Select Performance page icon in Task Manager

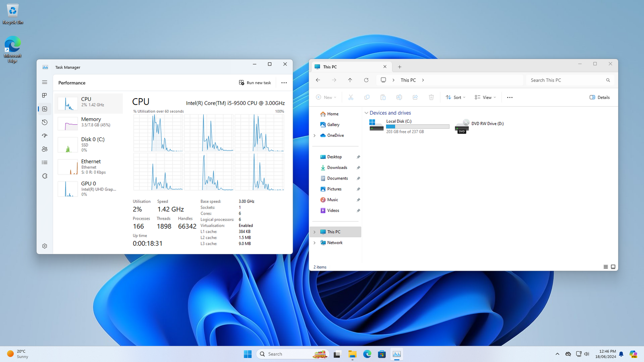click(x=45, y=109)
